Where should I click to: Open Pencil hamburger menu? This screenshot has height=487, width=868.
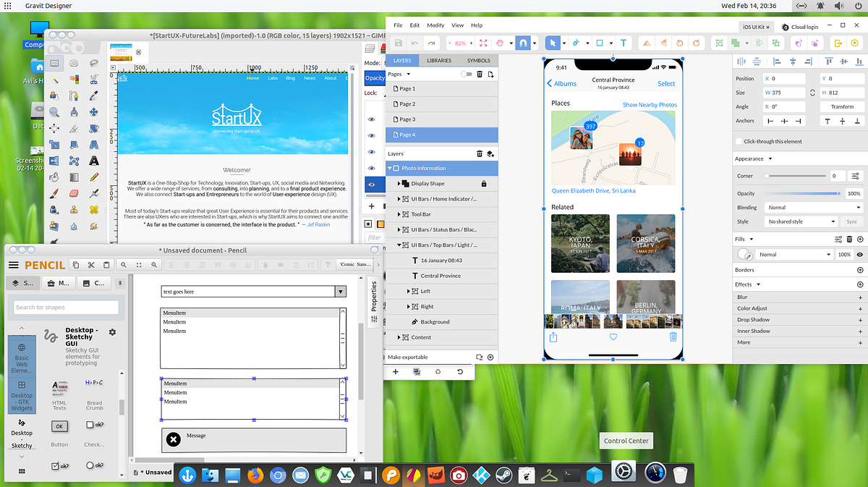coord(13,265)
